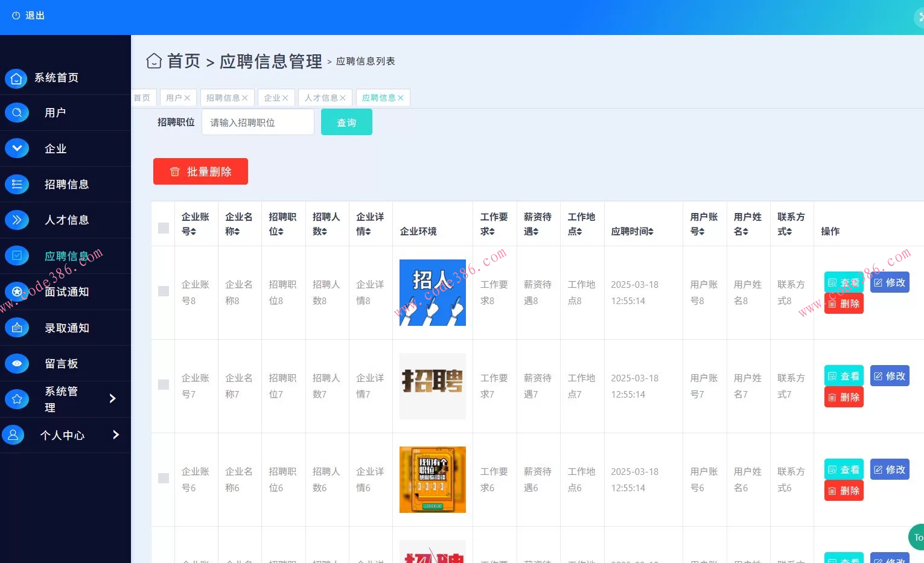Viewport: 924px width, 563px height.
Task: Check the row checkbox for 企业账号7
Action: pyautogui.click(x=163, y=385)
